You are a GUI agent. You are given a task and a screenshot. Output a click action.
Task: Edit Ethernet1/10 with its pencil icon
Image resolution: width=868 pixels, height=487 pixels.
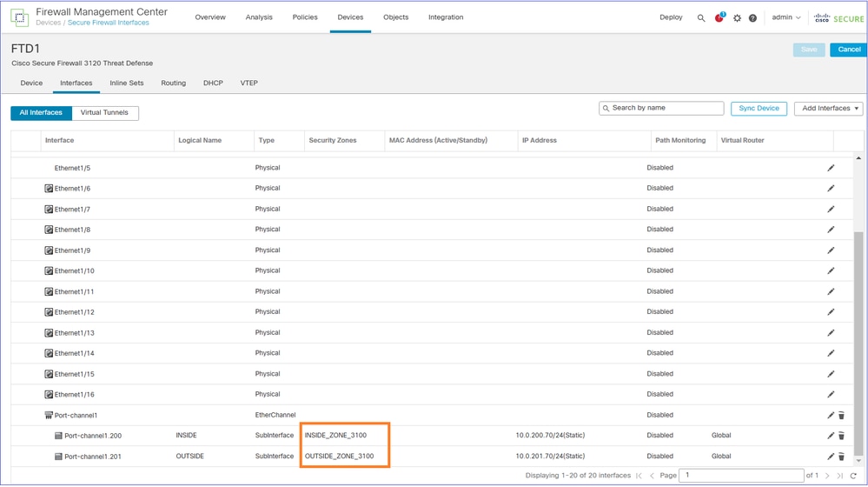pyautogui.click(x=831, y=271)
